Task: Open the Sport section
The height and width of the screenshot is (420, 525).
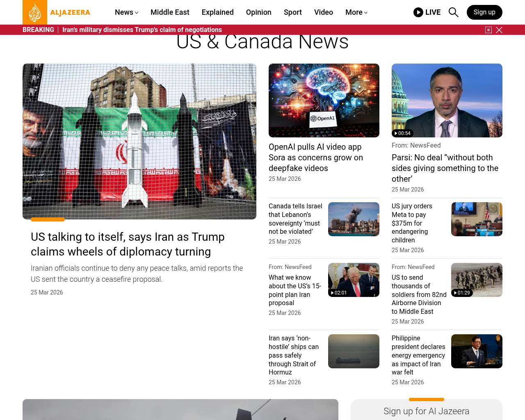Action: (292, 12)
